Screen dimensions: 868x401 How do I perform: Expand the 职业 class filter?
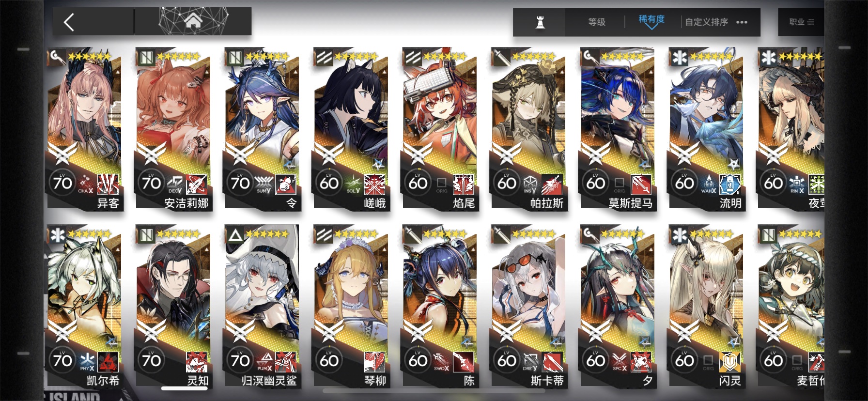pyautogui.click(x=801, y=22)
